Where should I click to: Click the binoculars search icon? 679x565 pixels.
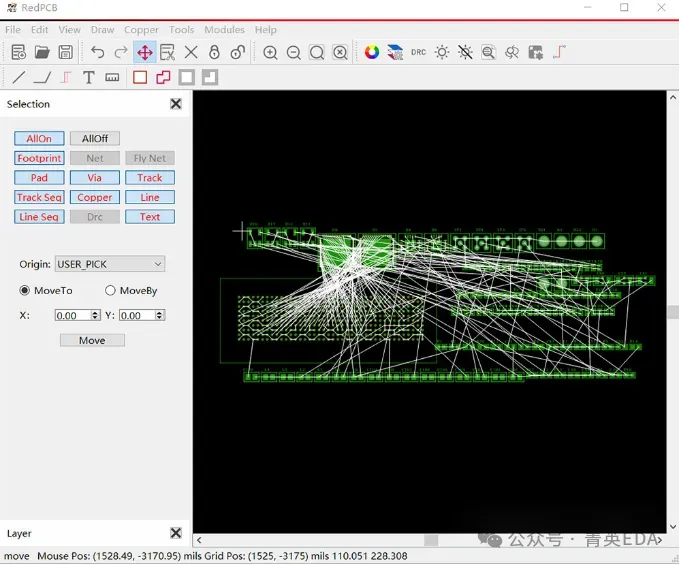coord(512,52)
